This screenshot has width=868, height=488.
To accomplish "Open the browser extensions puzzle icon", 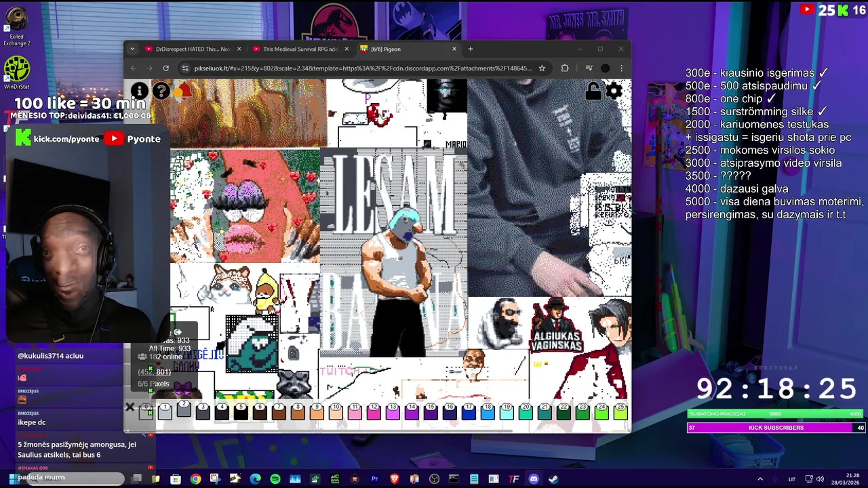I will tap(565, 68).
